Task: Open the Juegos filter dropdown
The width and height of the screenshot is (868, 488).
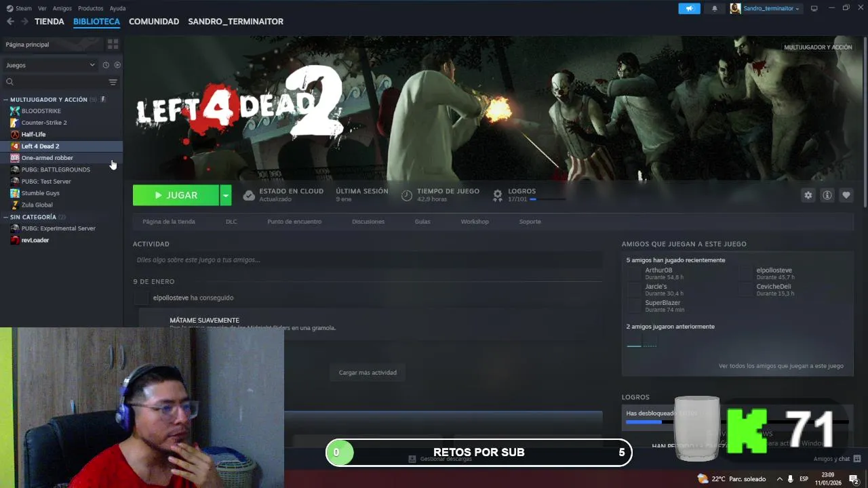Action: pyautogui.click(x=50, y=65)
